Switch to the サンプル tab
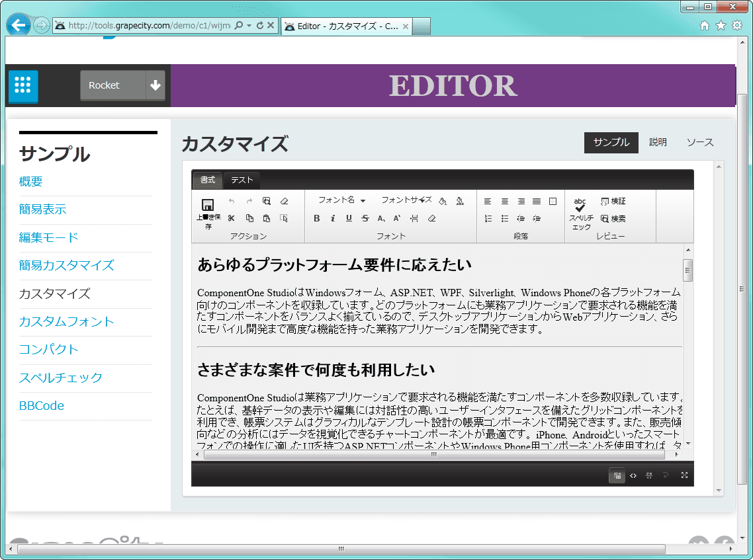This screenshot has width=753, height=560. pyautogui.click(x=611, y=143)
